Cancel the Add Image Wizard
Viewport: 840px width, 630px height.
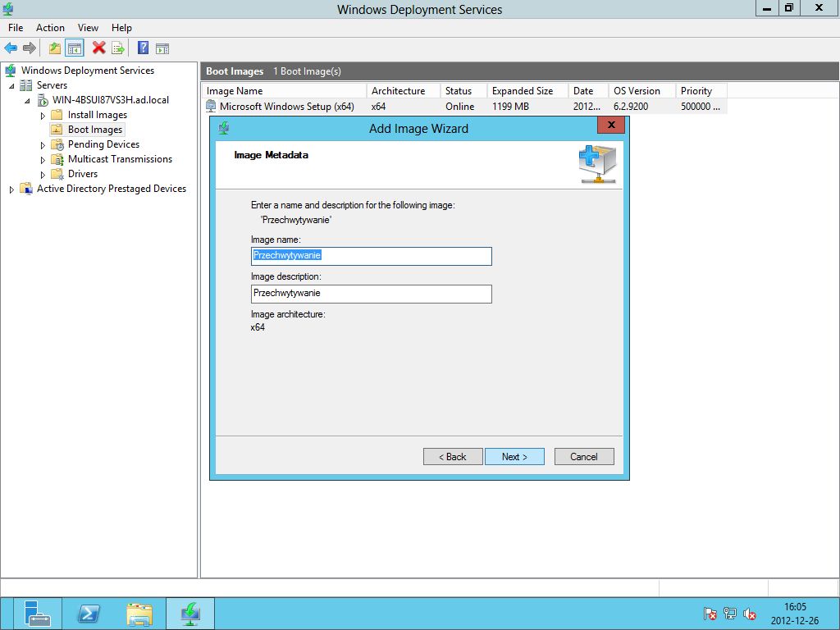click(x=584, y=456)
